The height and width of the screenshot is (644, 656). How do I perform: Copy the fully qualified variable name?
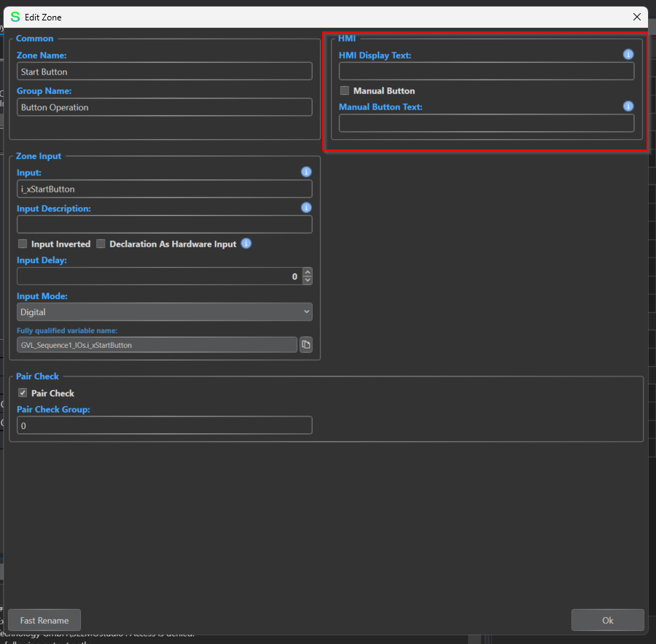(x=306, y=345)
